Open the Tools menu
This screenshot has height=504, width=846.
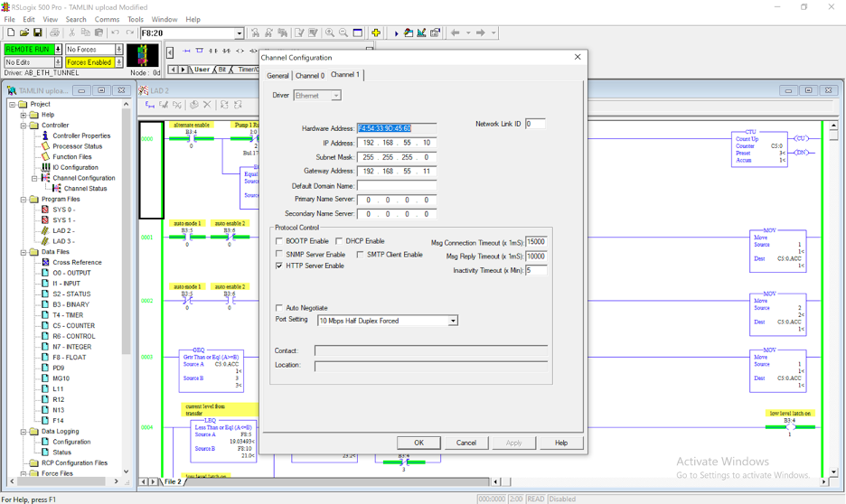point(136,19)
